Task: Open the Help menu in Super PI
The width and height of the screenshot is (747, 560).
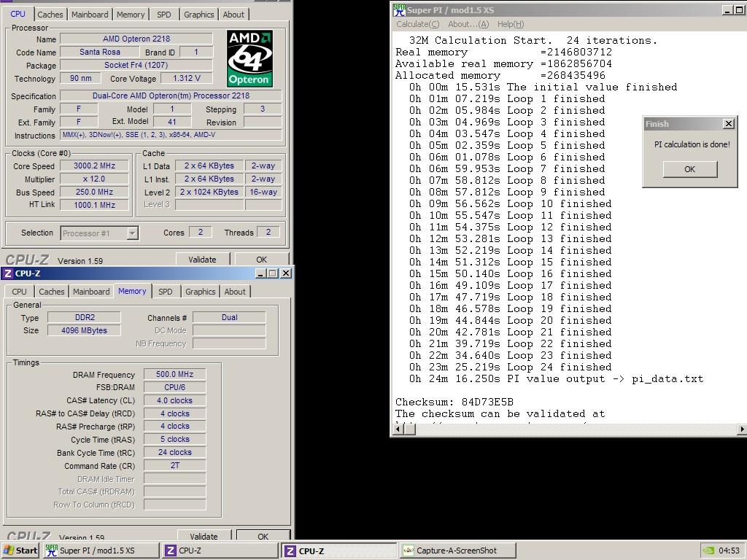Action: (x=511, y=24)
